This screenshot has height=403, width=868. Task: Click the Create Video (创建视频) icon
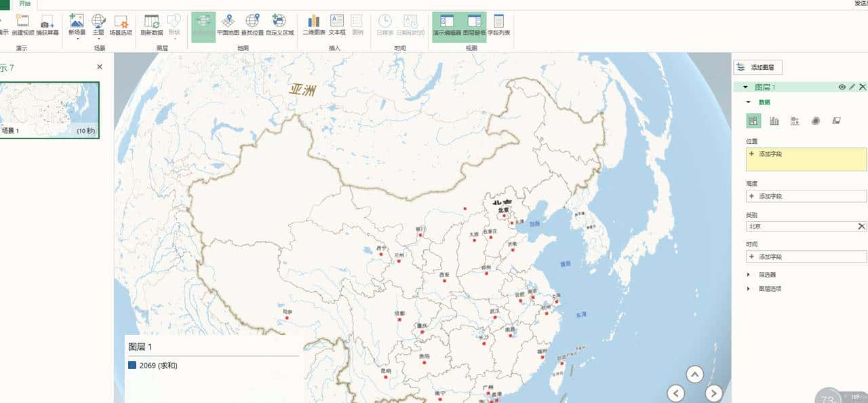coord(22,24)
